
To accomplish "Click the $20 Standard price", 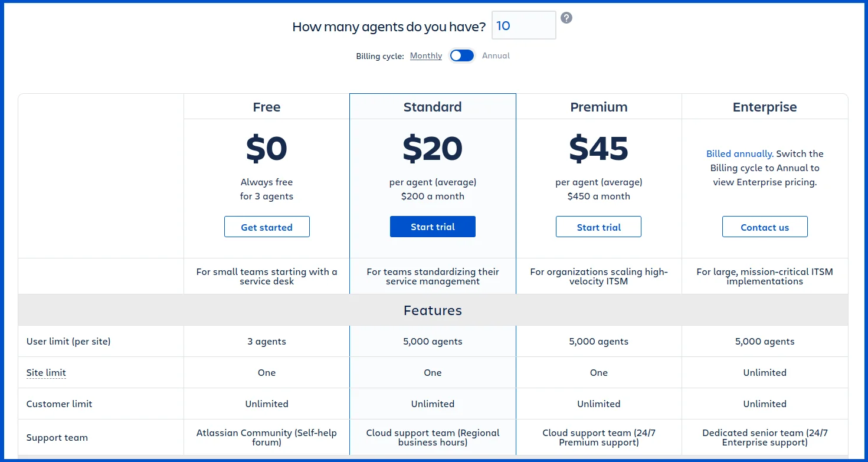I will click(x=433, y=149).
